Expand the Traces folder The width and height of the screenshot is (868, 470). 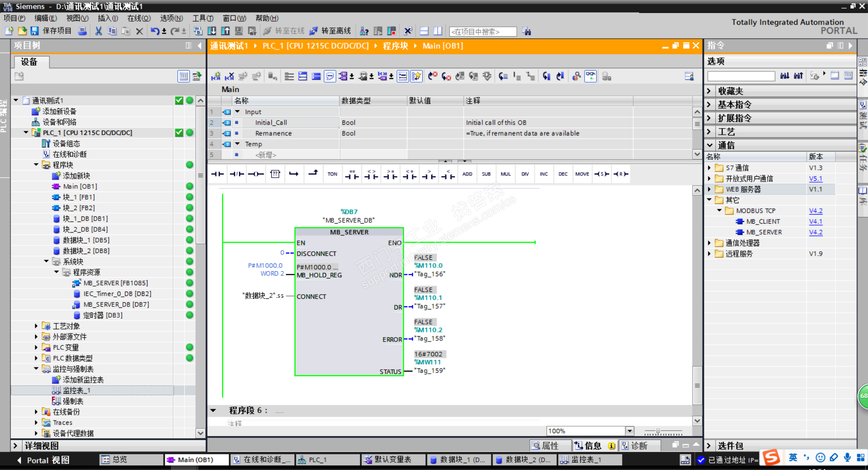[36, 423]
